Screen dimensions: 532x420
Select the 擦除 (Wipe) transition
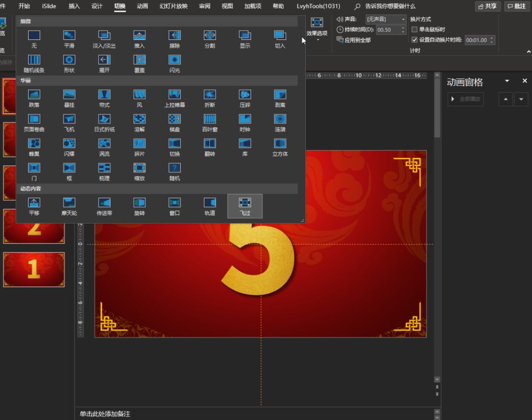tap(175, 39)
